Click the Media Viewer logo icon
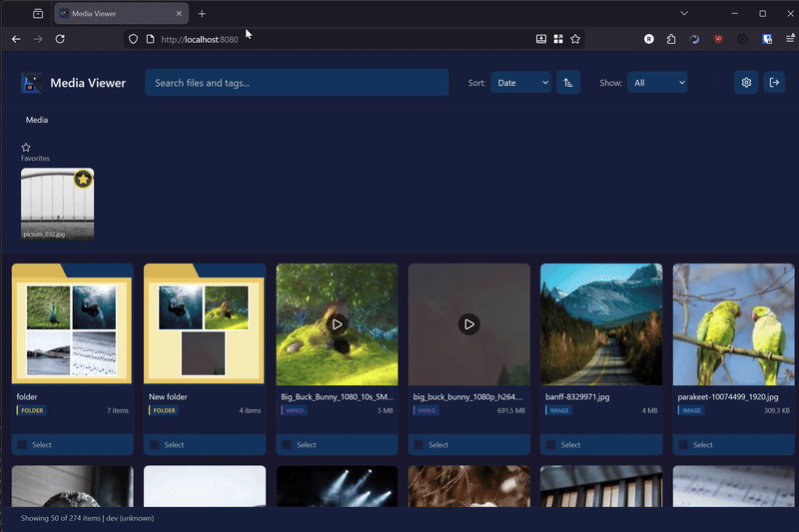 pyautogui.click(x=31, y=83)
